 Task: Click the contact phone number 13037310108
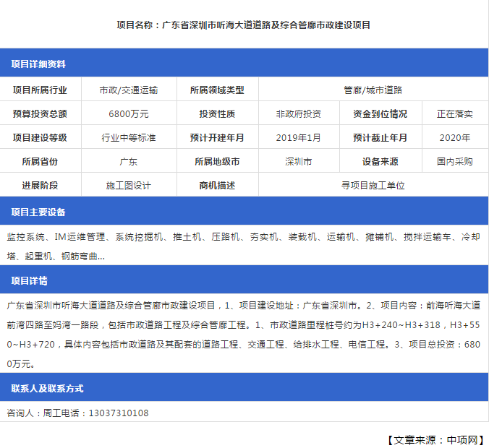(x=119, y=413)
